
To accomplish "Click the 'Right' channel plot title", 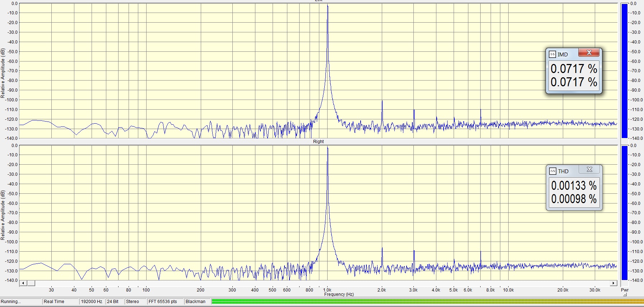I will (318, 142).
